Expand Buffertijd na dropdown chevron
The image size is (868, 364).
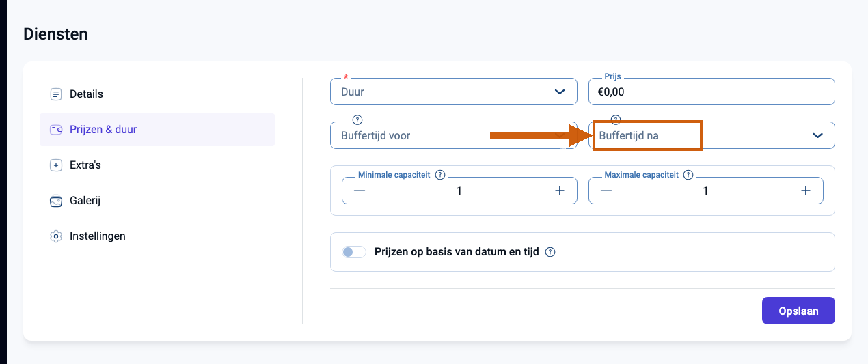(x=818, y=135)
